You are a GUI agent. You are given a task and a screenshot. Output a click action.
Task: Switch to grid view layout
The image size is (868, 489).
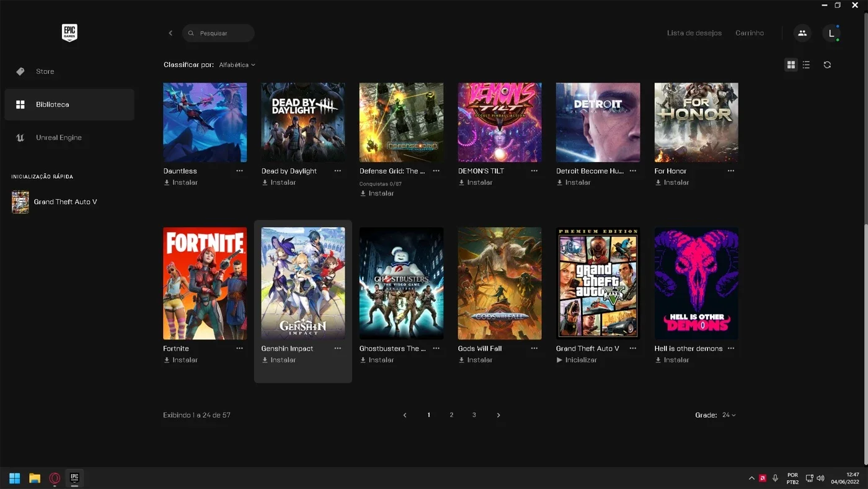click(790, 65)
